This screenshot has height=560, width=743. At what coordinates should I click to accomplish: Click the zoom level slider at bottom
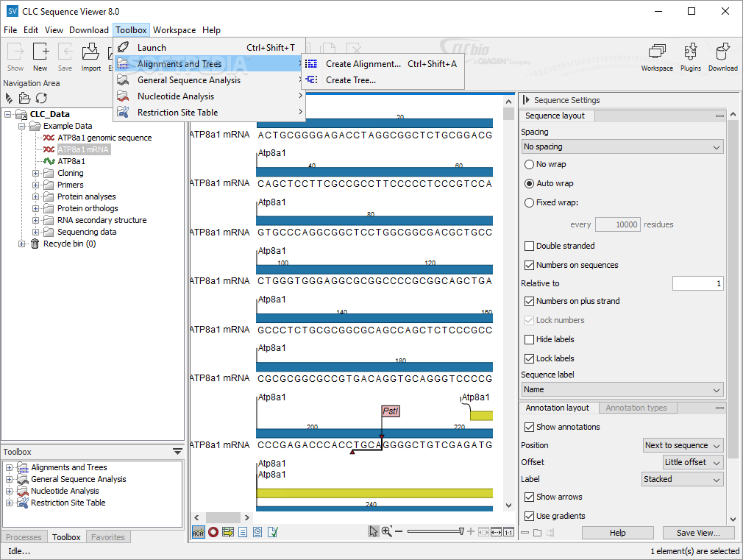click(435, 531)
